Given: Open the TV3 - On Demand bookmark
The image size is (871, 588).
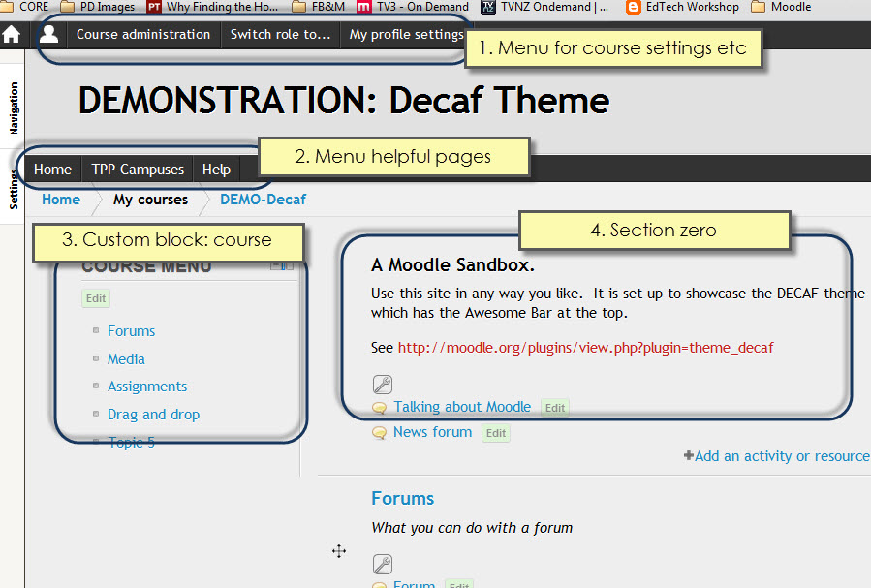Looking at the screenshot, I should pyautogui.click(x=422, y=7).
